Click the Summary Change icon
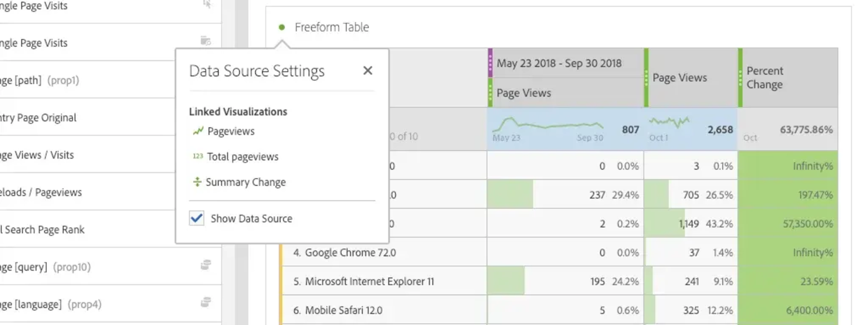Viewport: 868px width, 325px height. tap(197, 182)
